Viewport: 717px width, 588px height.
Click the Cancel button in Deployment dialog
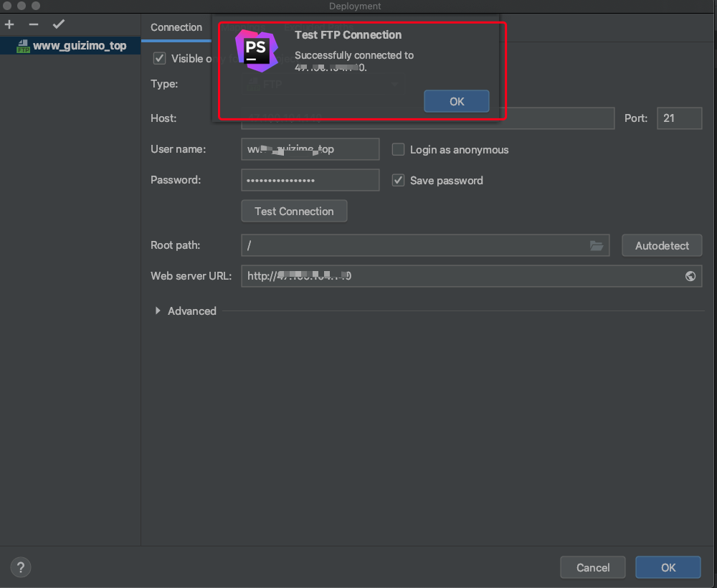click(593, 568)
